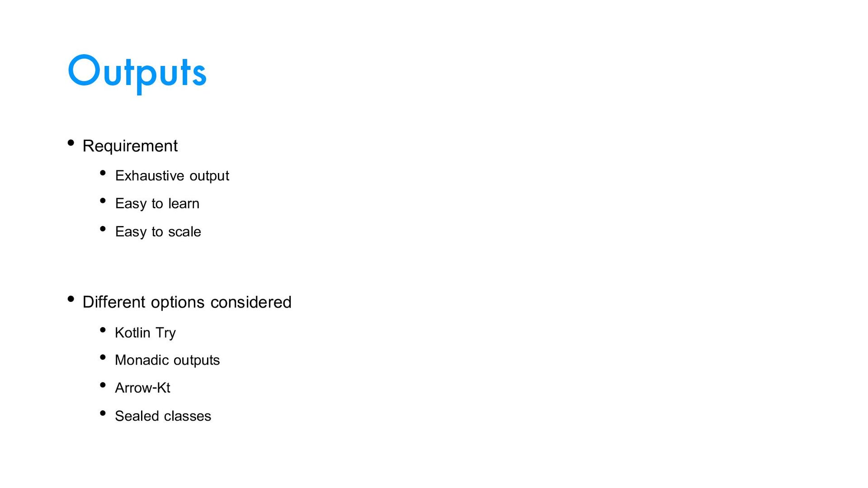Click bullet dot beside Different options considered
This screenshot has height=488, width=868.
pyautogui.click(x=71, y=299)
